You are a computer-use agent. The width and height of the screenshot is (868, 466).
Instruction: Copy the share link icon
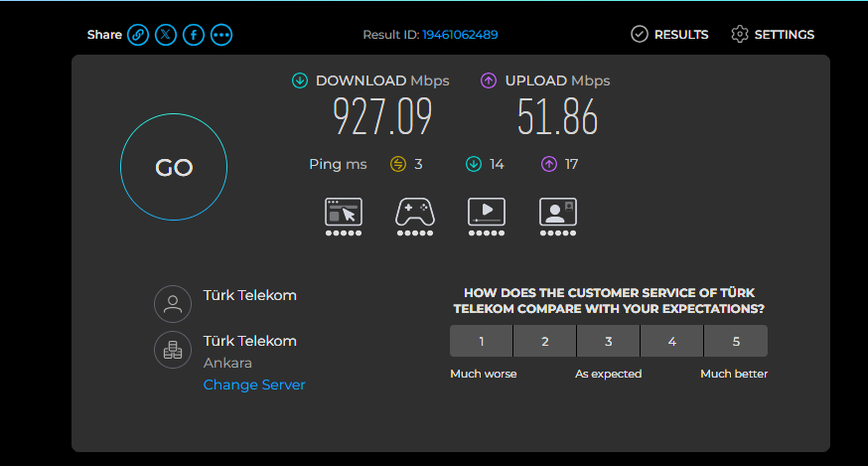[x=138, y=35]
